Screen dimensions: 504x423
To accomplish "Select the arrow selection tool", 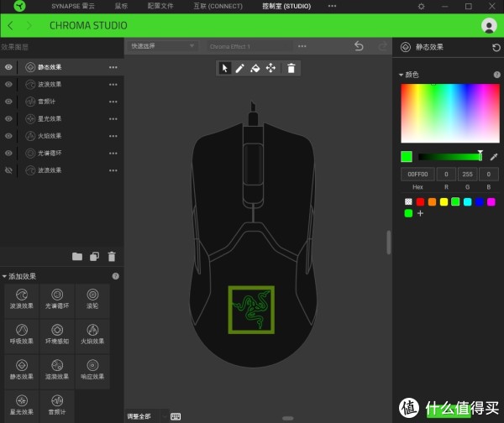I will [x=224, y=68].
